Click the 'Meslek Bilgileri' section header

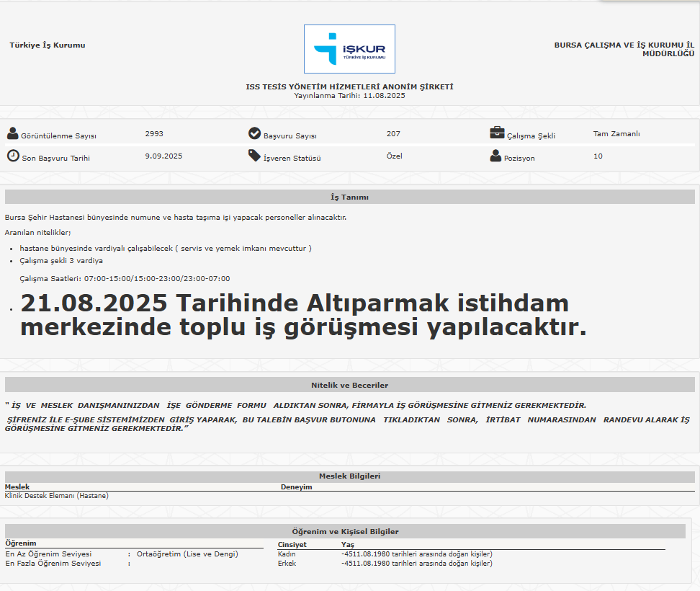349,476
